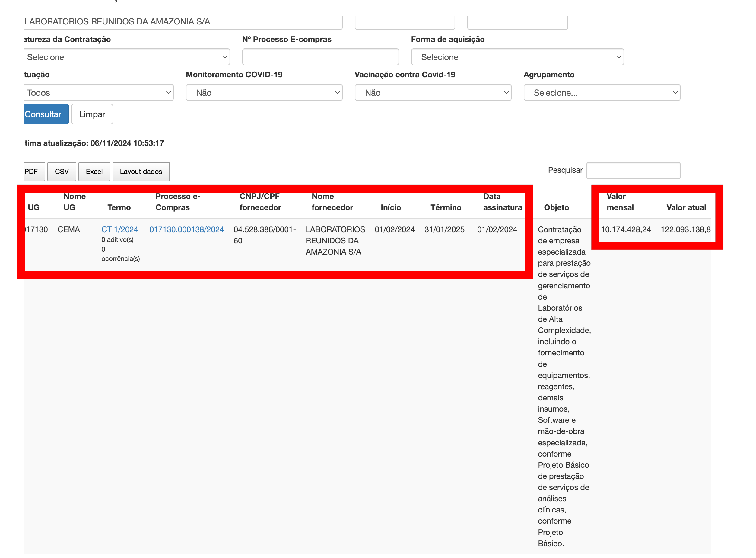Expand the Forma de aquisição dropdown

518,57
